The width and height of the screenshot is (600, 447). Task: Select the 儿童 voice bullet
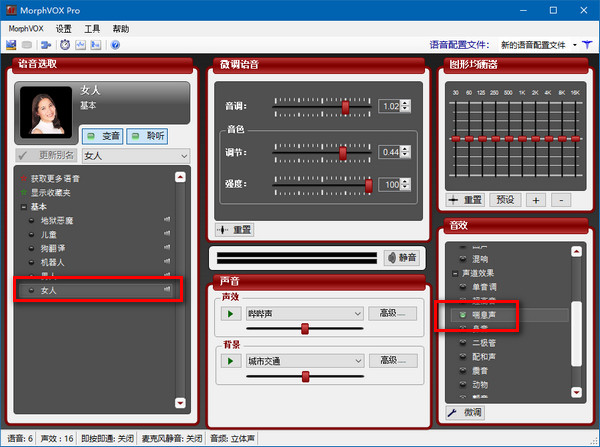[32, 234]
